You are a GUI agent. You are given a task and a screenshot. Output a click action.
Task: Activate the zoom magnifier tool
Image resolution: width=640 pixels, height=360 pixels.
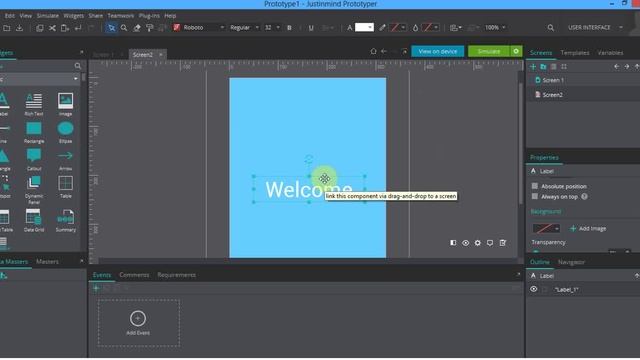pos(124,28)
